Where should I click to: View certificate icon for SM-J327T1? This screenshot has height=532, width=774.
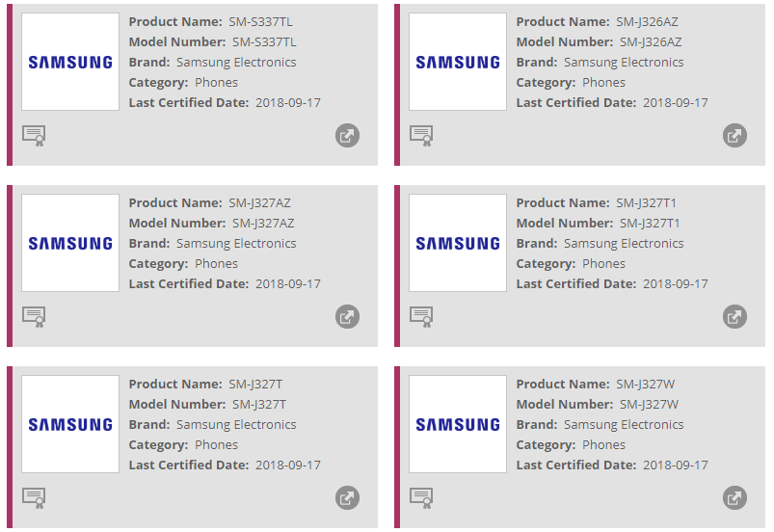(x=421, y=316)
